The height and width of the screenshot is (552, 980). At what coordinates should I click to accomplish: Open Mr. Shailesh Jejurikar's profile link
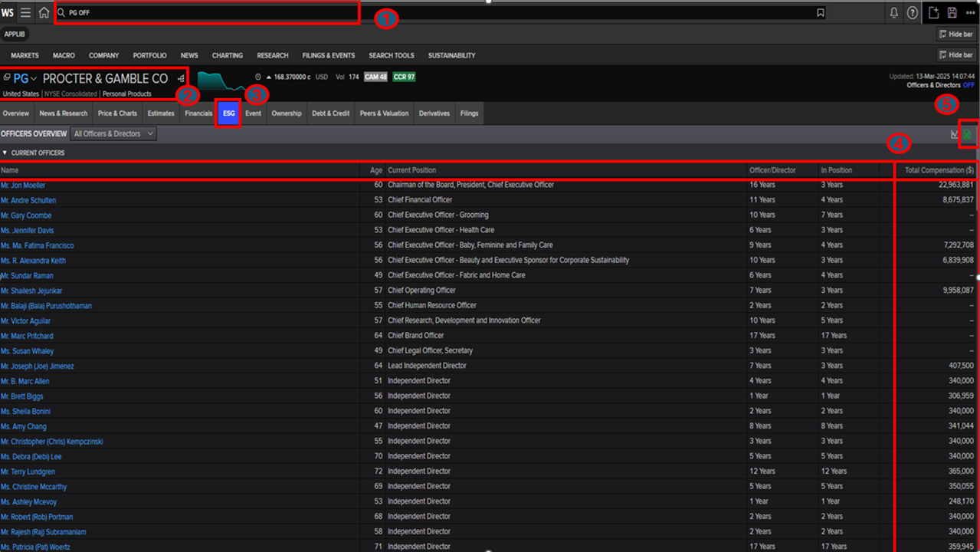[x=31, y=291]
